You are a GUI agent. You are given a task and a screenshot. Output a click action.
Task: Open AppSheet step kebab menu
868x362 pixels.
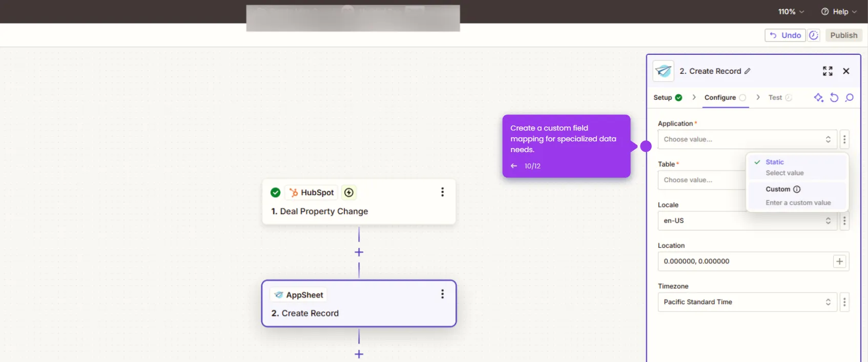pyautogui.click(x=442, y=294)
